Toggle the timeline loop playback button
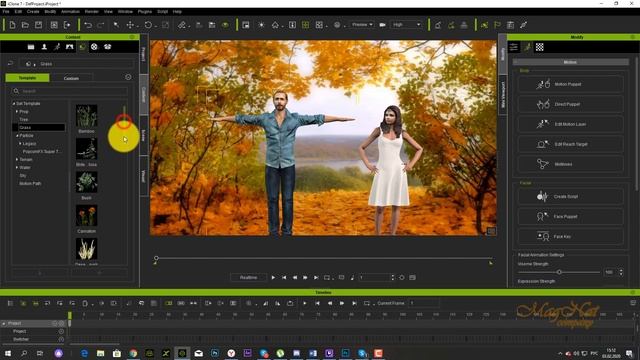The height and width of the screenshot is (360, 640). pos(367,303)
